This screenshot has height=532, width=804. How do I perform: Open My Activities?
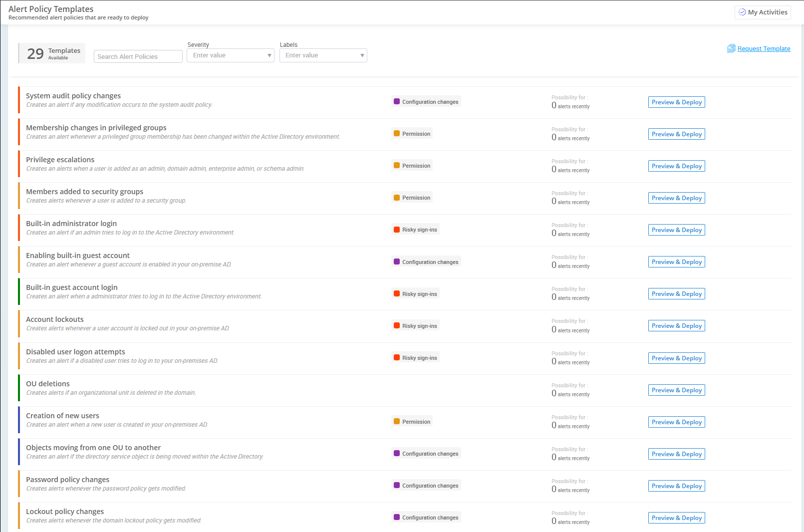(x=763, y=12)
